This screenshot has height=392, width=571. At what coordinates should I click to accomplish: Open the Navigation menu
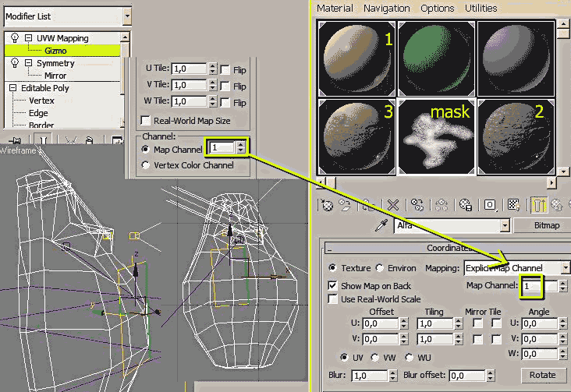pos(386,8)
